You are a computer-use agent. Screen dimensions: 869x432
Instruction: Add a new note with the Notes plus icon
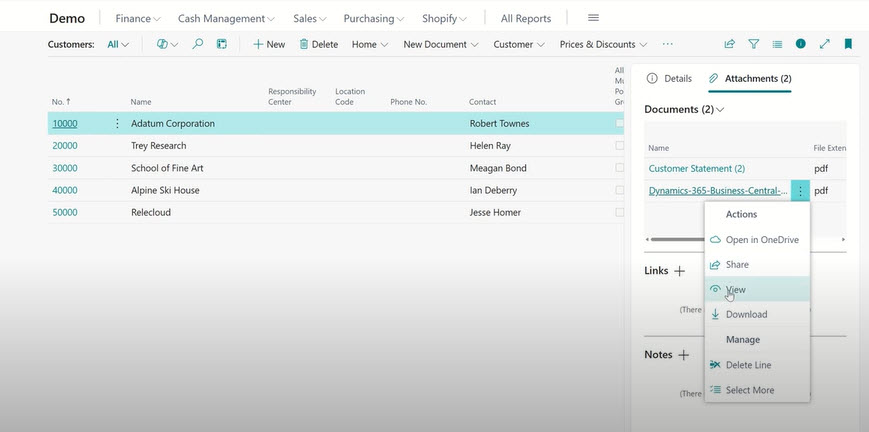683,355
